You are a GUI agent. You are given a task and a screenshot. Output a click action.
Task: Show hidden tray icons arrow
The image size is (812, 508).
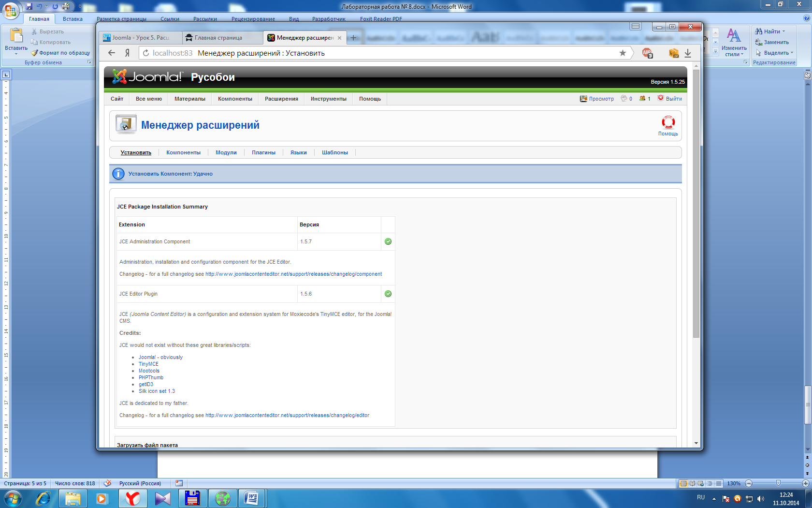714,498
